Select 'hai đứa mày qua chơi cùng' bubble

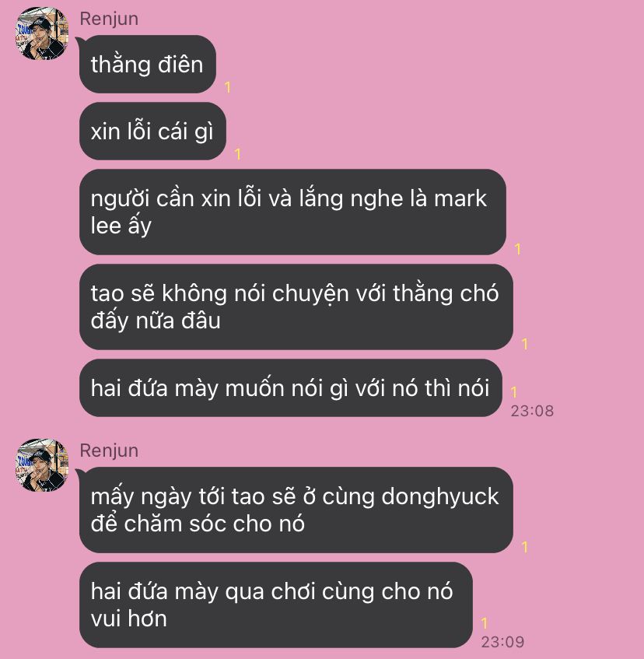[x=275, y=605]
